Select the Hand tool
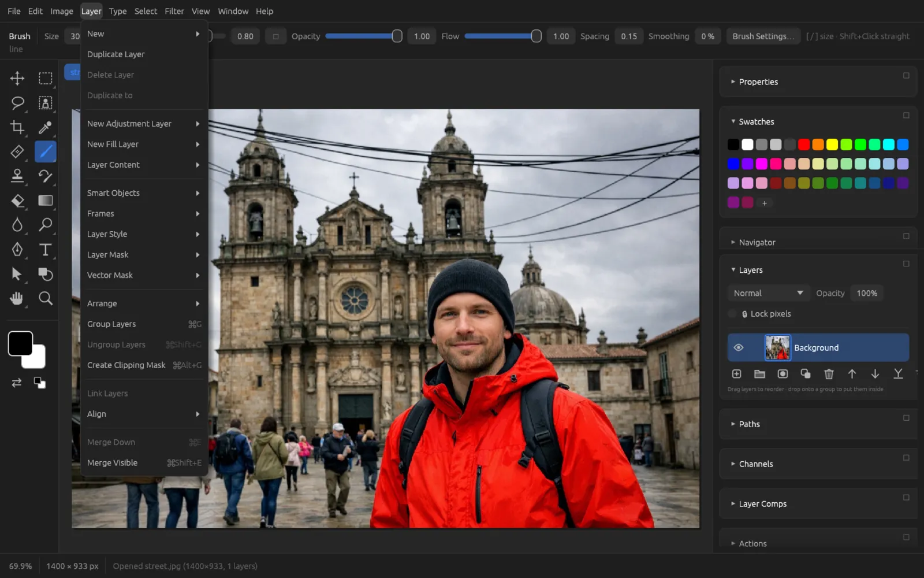 [x=17, y=298]
